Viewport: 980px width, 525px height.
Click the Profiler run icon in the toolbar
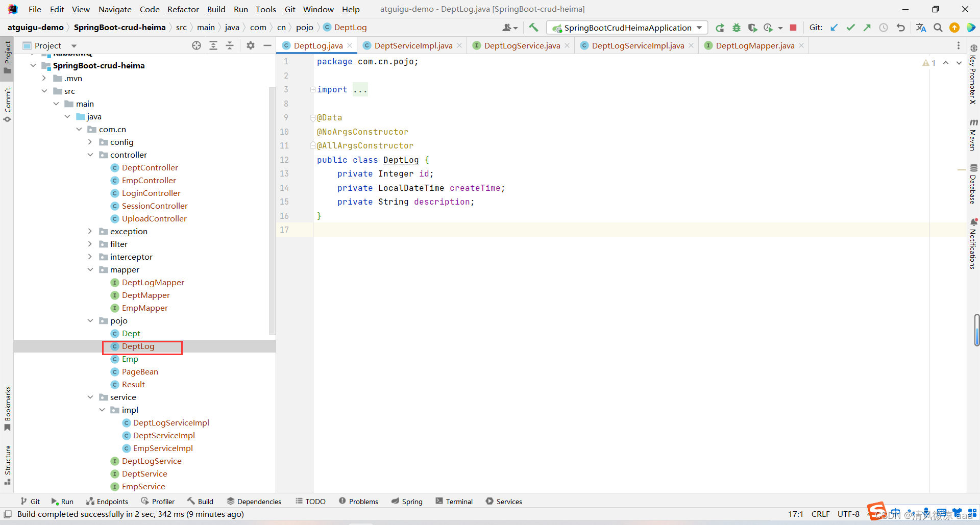click(x=768, y=28)
